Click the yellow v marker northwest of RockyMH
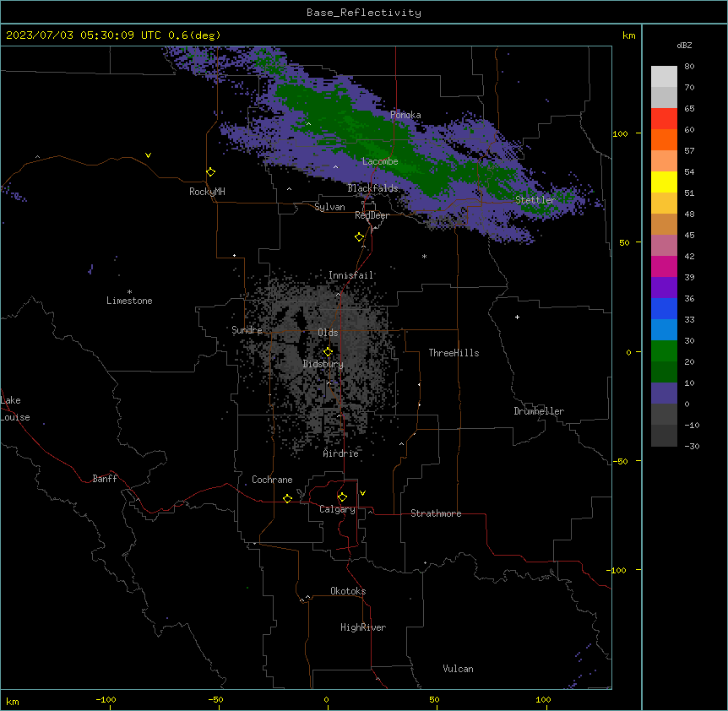Viewport: 728px width, 711px height. tap(148, 155)
